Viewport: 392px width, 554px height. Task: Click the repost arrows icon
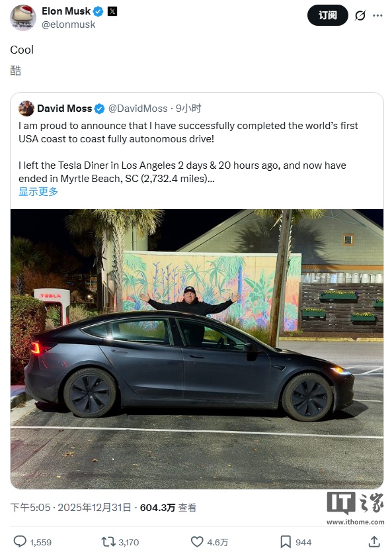pos(108,541)
